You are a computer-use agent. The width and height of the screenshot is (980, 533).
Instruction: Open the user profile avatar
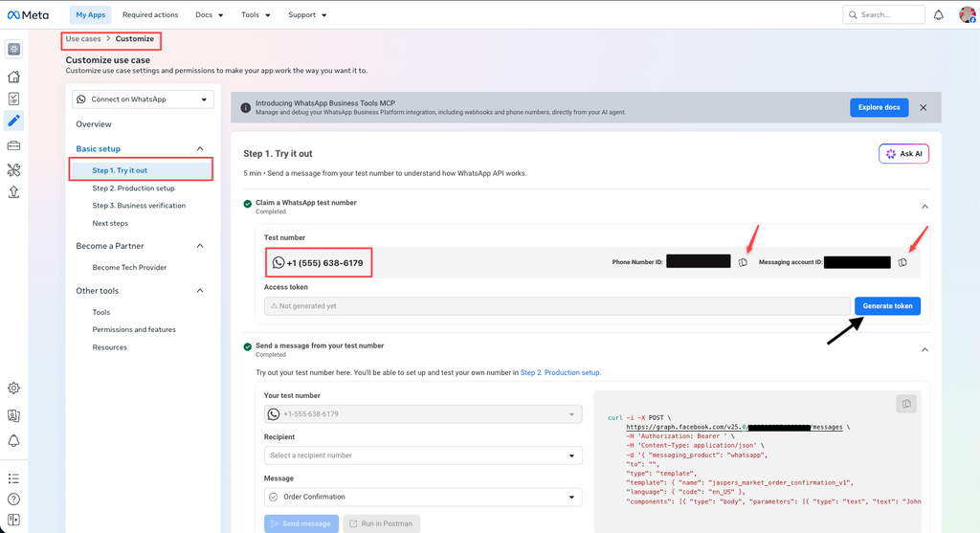tap(968, 14)
